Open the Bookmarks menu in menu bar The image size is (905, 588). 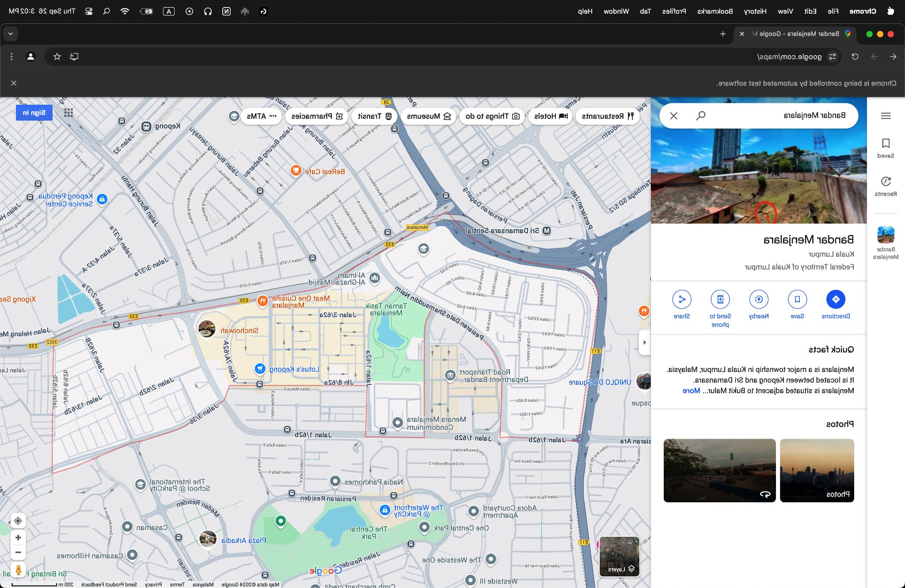click(x=715, y=11)
